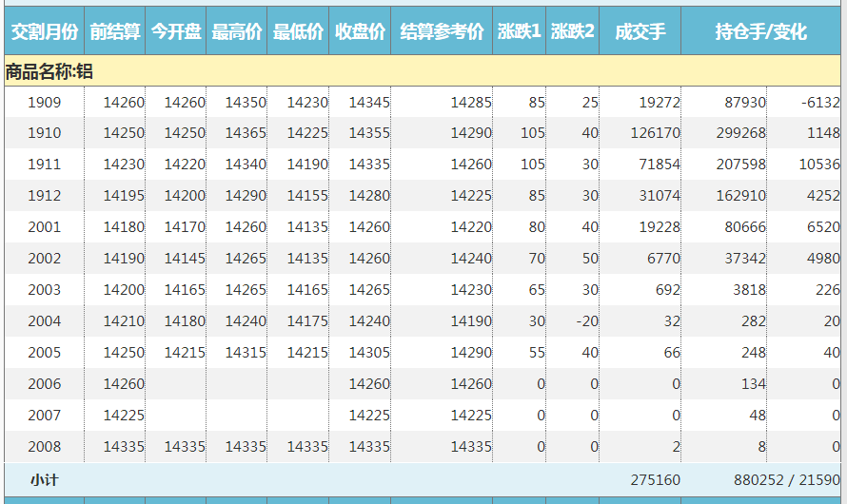
Task: Click the 商品名称:铝 group row
Action: click(x=49, y=71)
